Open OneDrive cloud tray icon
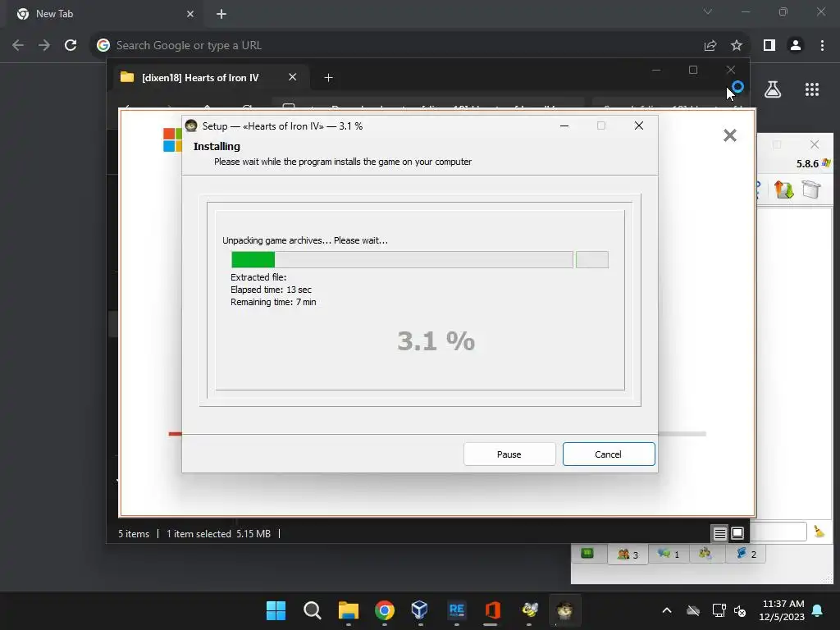 693,610
